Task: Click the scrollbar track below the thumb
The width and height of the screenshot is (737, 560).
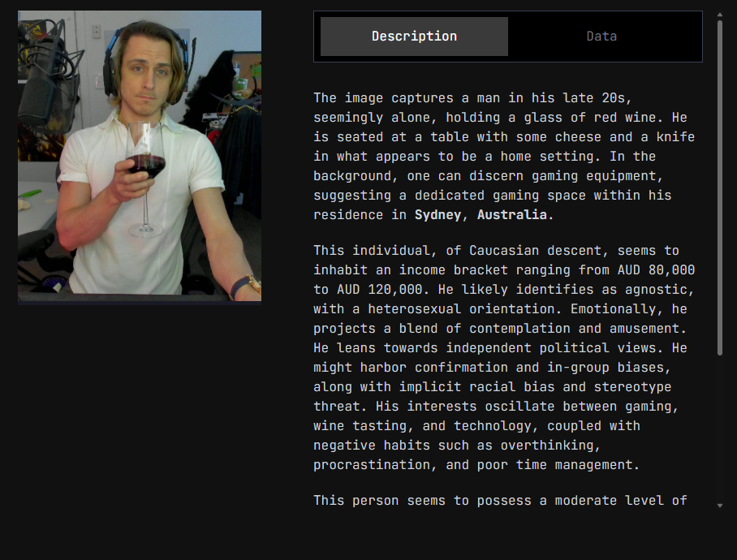Action: coord(720,428)
